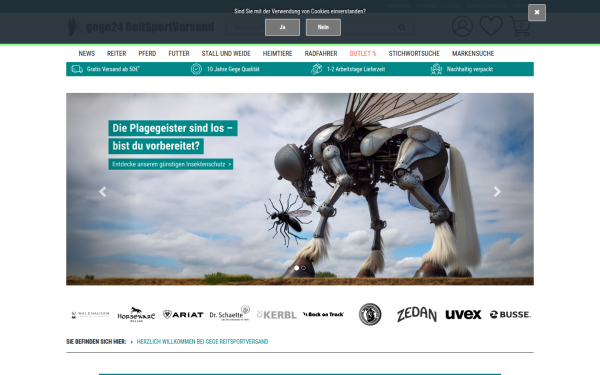
Task: Click the Herzlich Willkommen bei Gege Reitsportversand breadcrumb
Action: 202,342
